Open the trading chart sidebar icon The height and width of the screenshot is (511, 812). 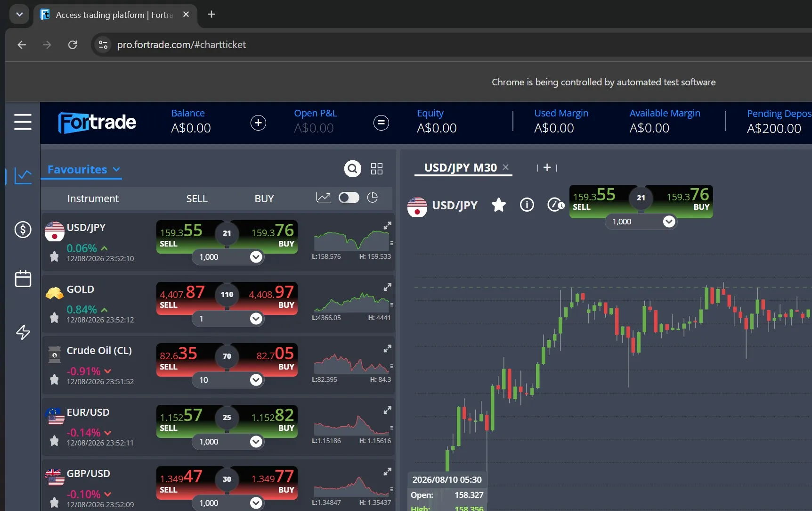tap(23, 176)
